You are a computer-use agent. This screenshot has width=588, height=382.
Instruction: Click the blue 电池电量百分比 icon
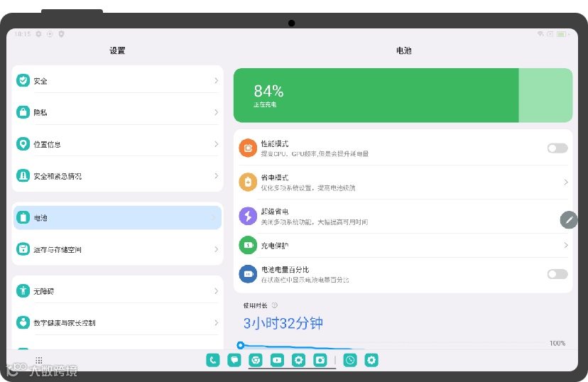point(248,274)
